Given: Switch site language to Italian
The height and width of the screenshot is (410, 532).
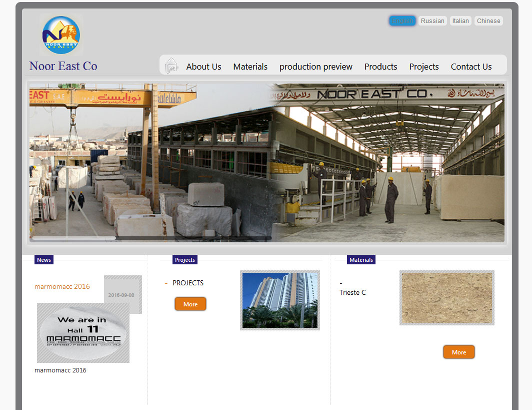Looking at the screenshot, I should pos(460,21).
